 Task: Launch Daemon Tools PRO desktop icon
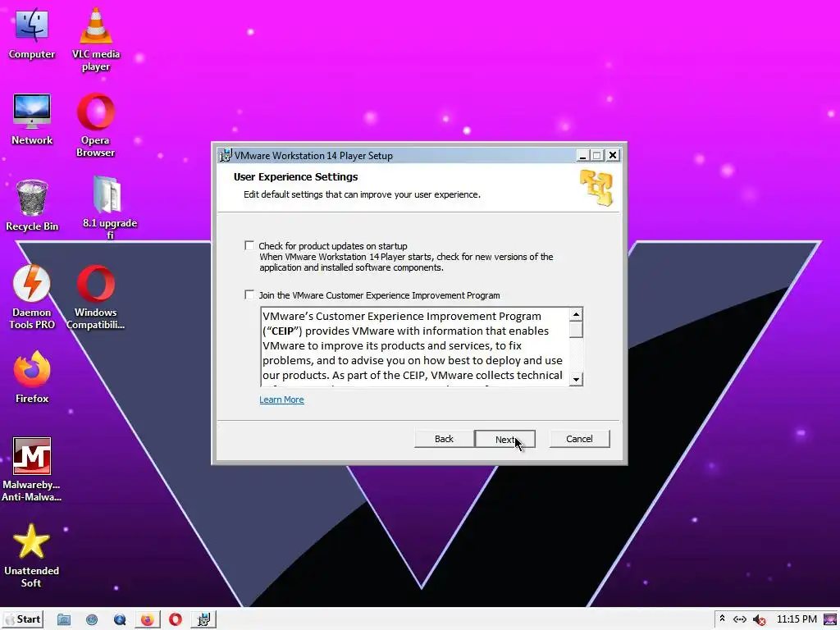pos(32,297)
